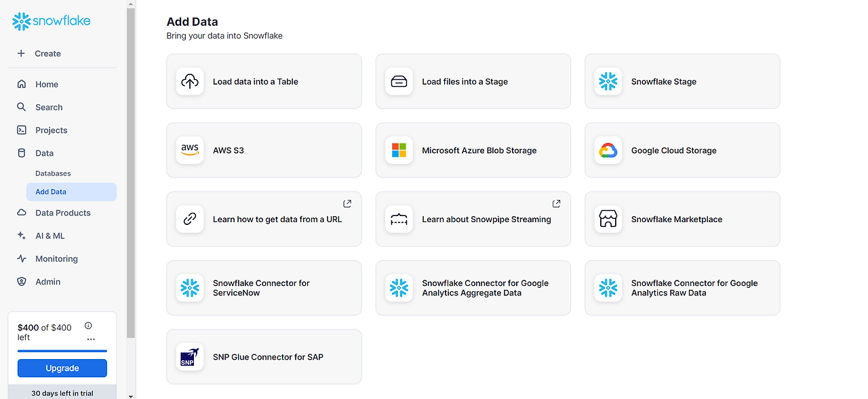The height and width of the screenshot is (399, 868).
Task: Click the chain link icon for URL data
Action: coord(190,219)
